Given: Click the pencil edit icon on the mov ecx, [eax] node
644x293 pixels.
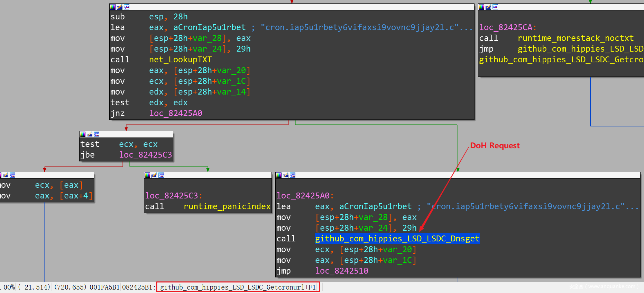Looking at the screenshot, I should point(6,175).
